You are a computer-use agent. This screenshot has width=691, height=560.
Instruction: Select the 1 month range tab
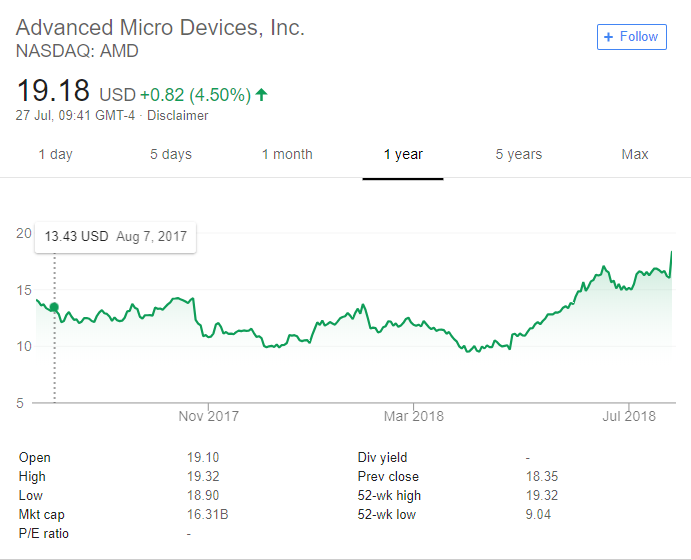(287, 154)
